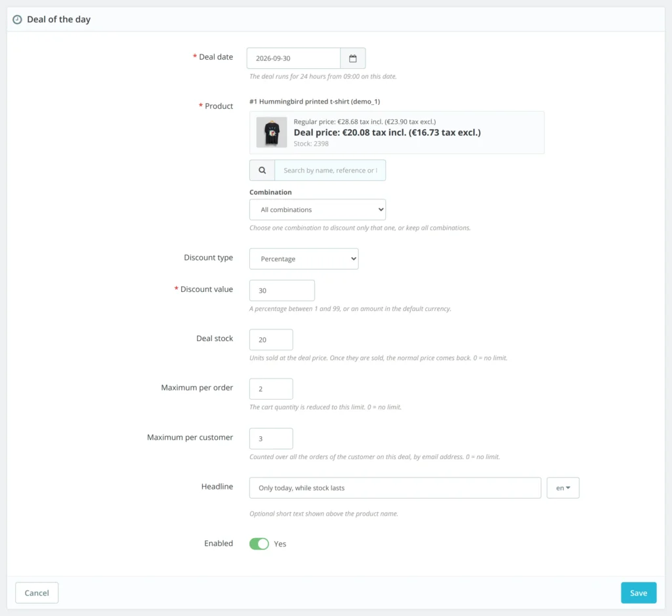
Task: Click the clock icon beside Deal of the day
Action: point(17,20)
